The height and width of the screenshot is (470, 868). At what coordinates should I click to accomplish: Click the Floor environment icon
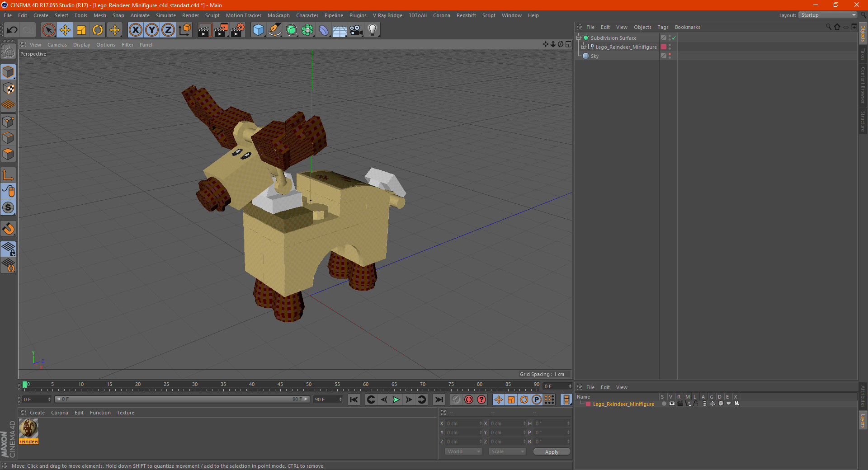340,30
